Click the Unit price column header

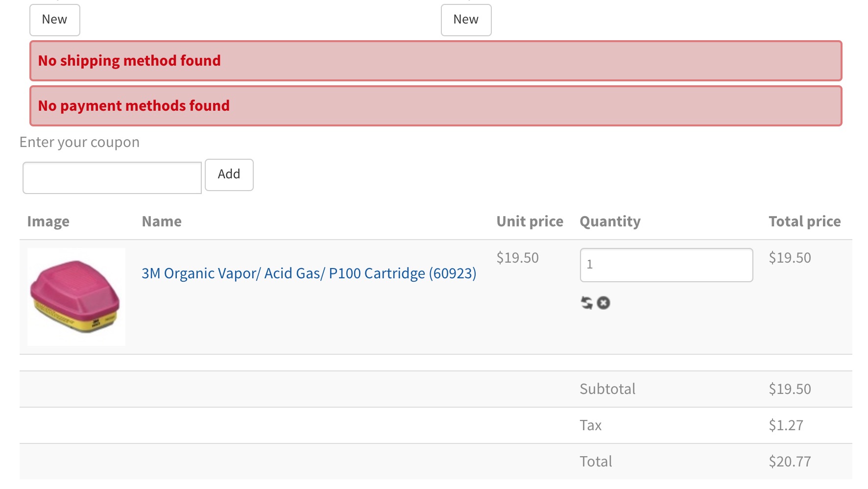coord(530,221)
